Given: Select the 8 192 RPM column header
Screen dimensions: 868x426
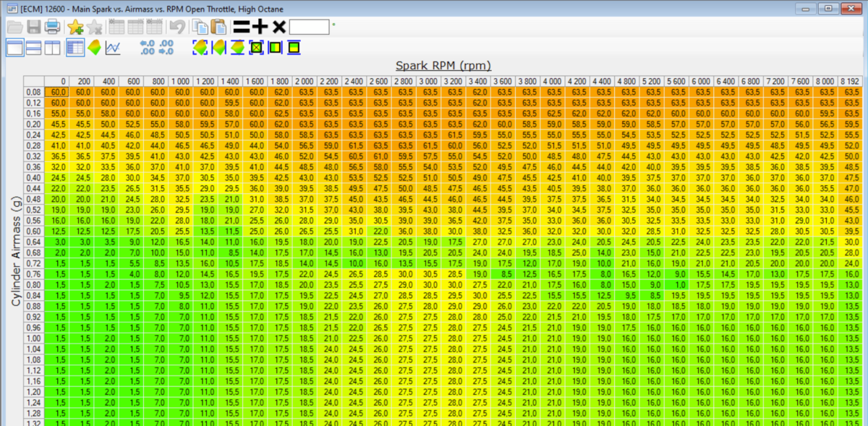Looking at the screenshot, I should [x=849, y=81].
